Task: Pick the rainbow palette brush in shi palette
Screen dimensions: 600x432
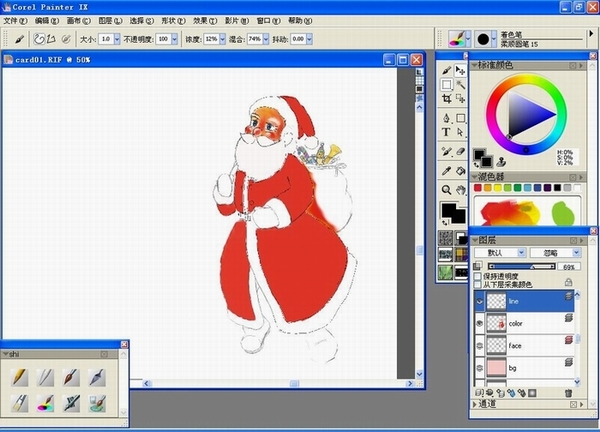Action: (x=45, y=403)
